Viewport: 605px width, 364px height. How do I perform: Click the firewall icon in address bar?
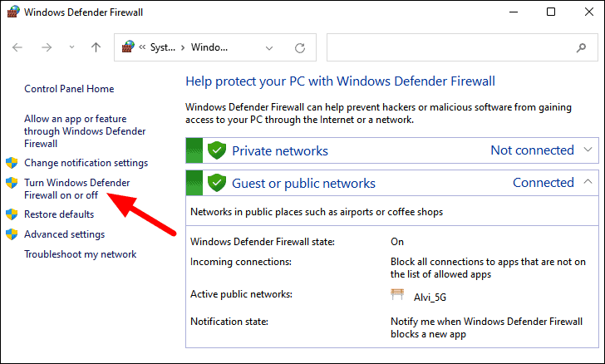128,47
